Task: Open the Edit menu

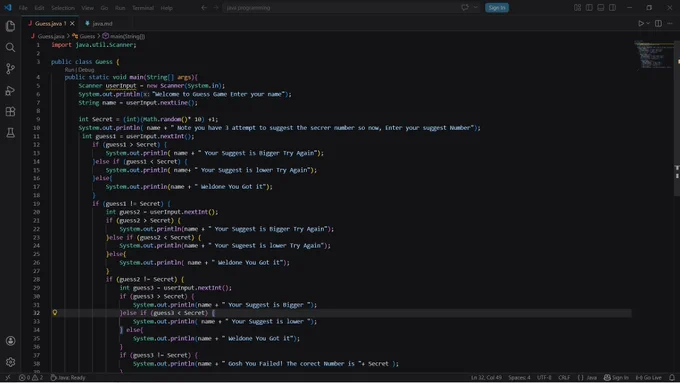Action: (39, 8)
